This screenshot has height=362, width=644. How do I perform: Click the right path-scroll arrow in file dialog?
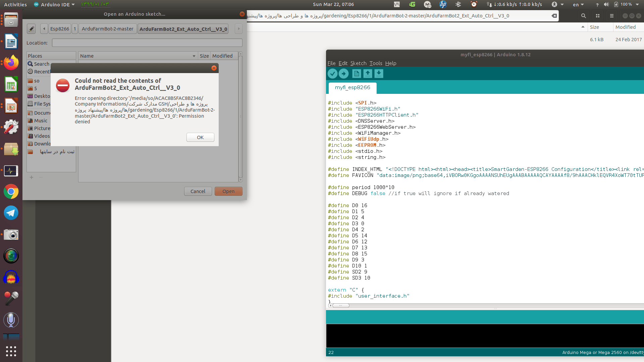tap(238, 29)
